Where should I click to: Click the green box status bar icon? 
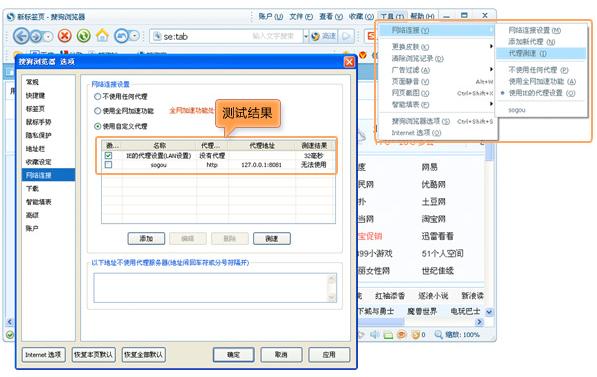(x=388, y=335)
